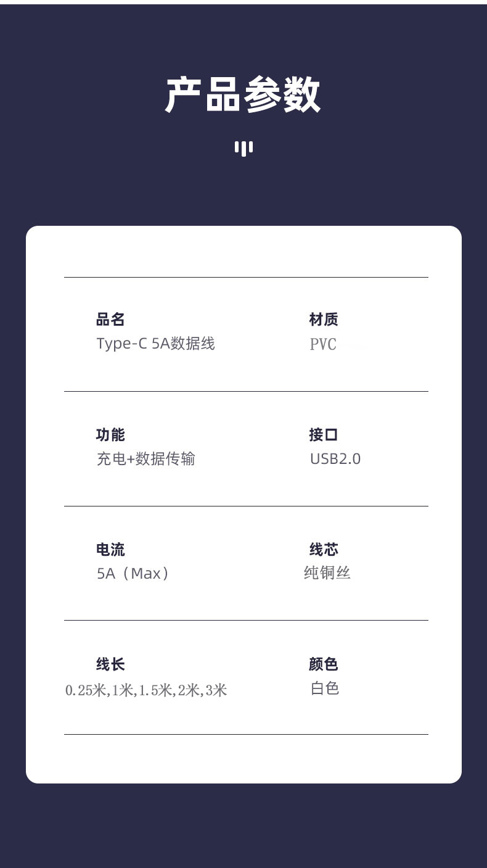Click the divider line below 功能 row
This screenshot has height=868, width=487.
246,506
